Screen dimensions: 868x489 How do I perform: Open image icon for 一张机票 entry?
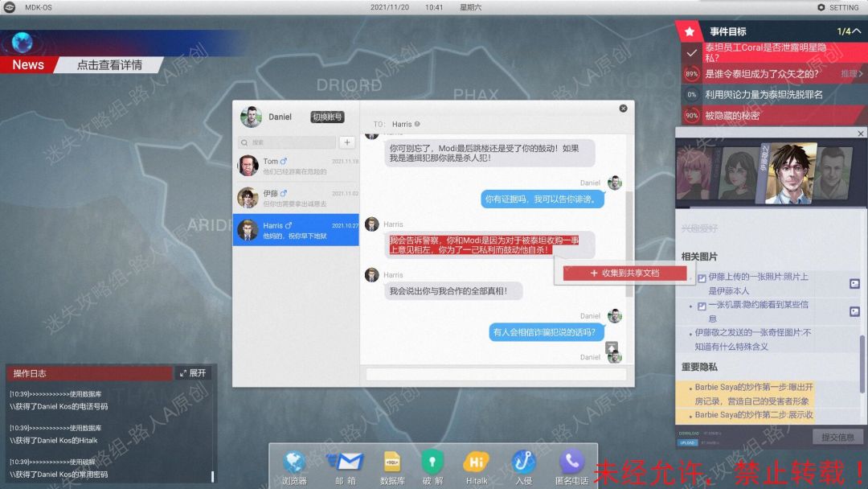tap(854, 311)
